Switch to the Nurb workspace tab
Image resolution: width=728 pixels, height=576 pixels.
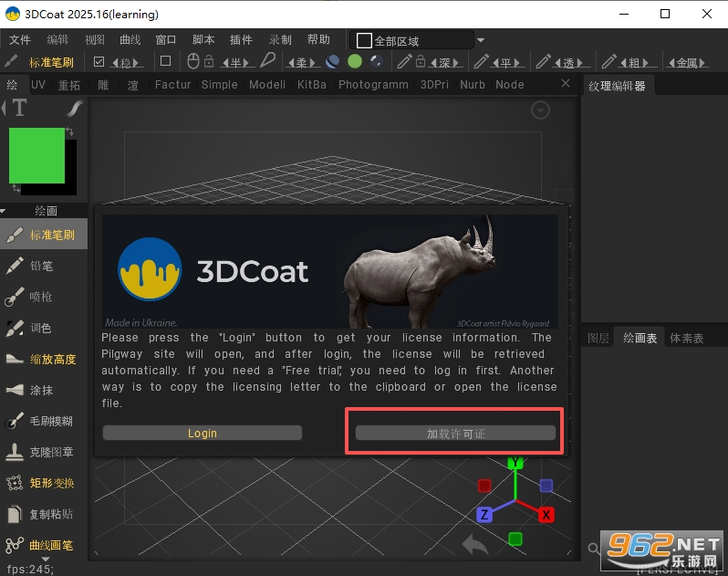tap(473, 85)
